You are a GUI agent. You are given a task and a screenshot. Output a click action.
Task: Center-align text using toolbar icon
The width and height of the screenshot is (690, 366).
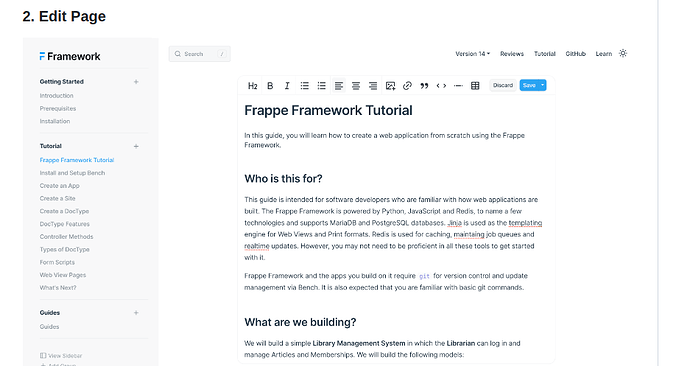pyautogui.click(x=356, y=86)
